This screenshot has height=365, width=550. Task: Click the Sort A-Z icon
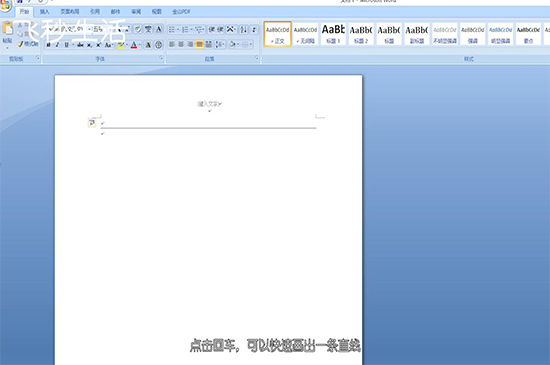(x=243, y=29)
